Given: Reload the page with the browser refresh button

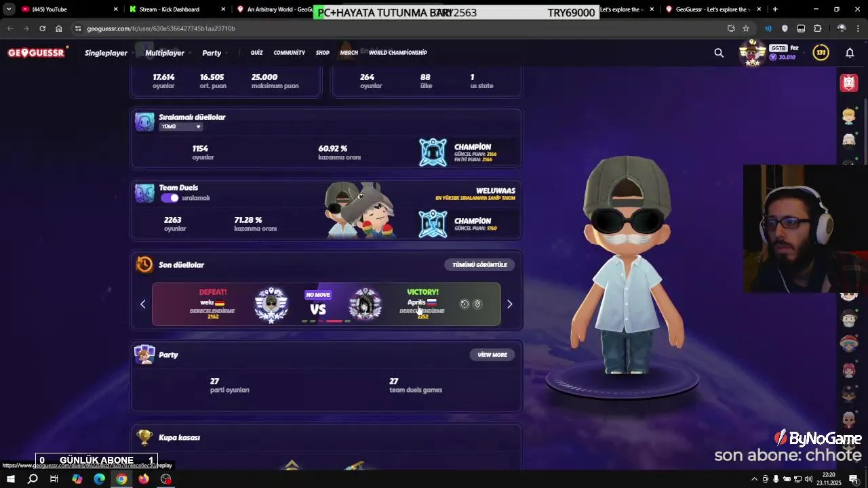Looking at the screenshot, I should (x=42, y=28).
